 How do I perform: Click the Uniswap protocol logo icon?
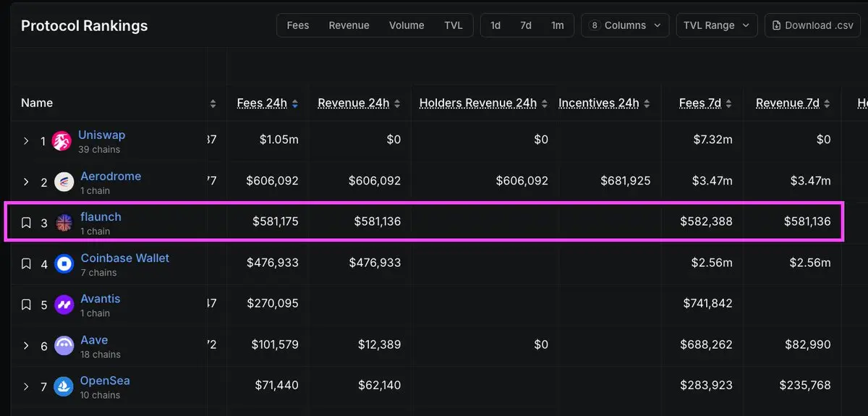(x=62, y=141)
